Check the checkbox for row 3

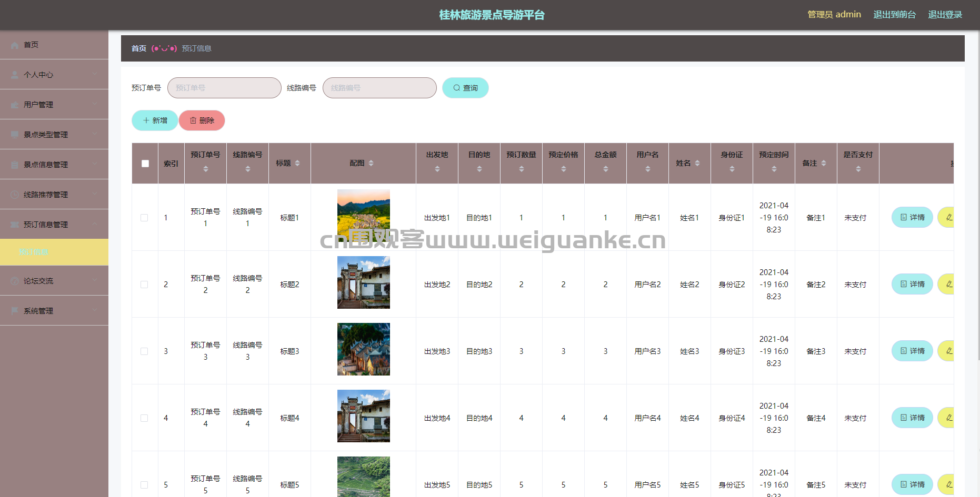tap(144, 351)
